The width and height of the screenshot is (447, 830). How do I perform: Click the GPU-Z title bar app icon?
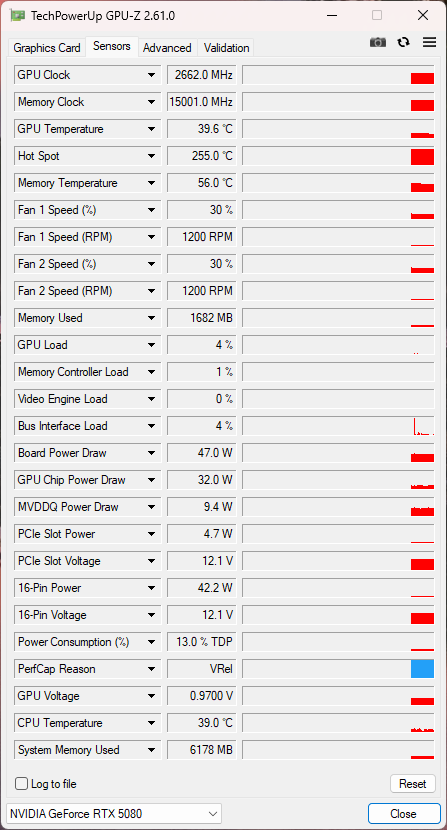(16, 15)
